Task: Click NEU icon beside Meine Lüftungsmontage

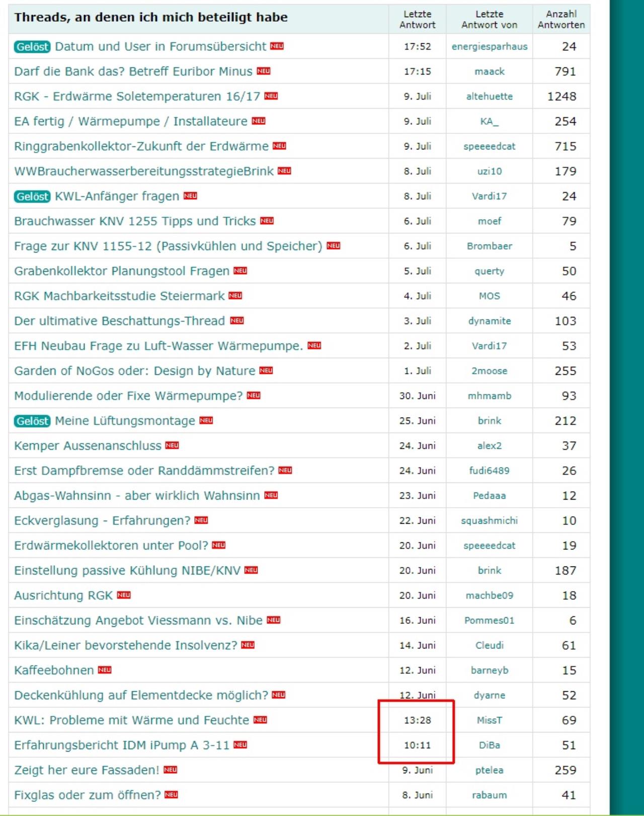Action: click(206, 420)
